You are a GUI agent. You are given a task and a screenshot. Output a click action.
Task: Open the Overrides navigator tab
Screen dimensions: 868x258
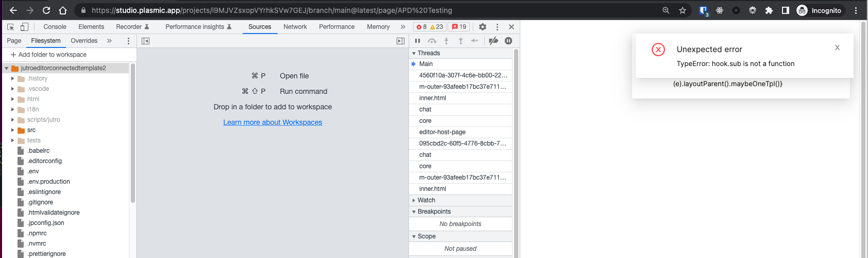tap(84, 41)
